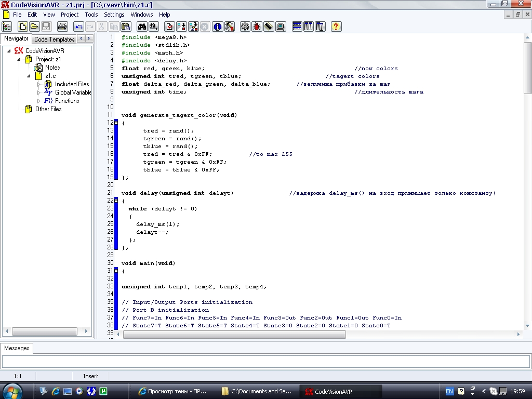Click the Windows Start orb button
Viewport: 532px width, 399px height.
[12, 391]
